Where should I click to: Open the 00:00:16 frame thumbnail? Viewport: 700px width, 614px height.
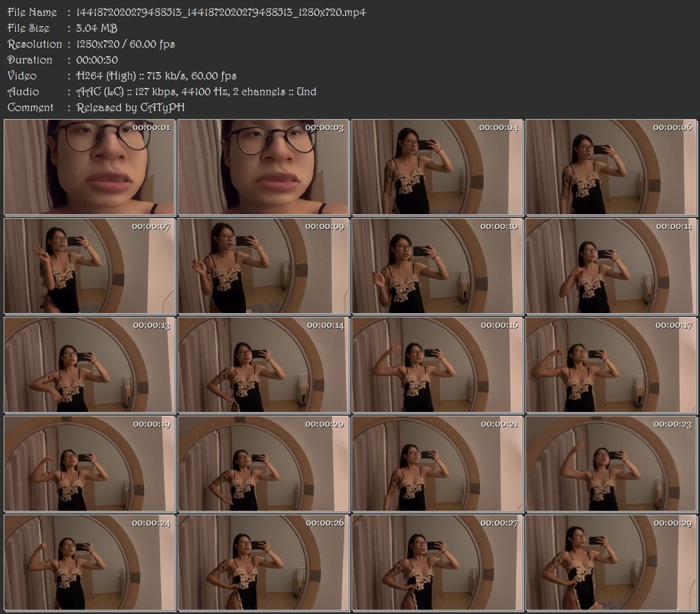[x=437, y=365]
